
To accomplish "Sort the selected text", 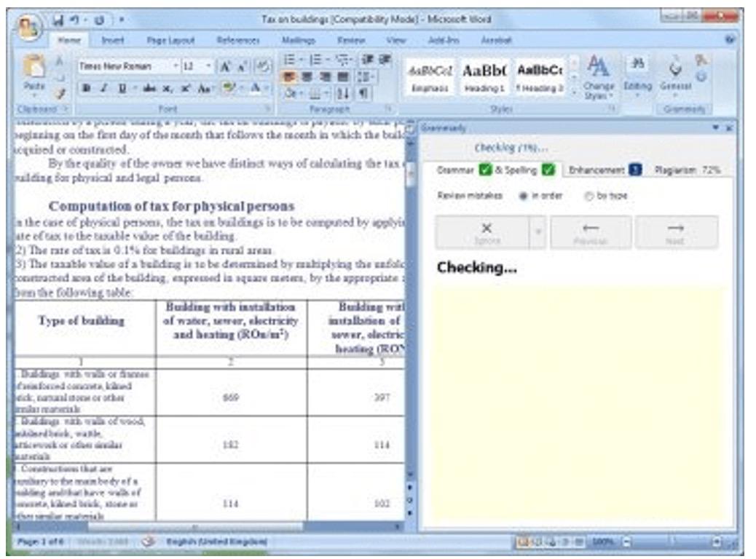I will 343,93.
